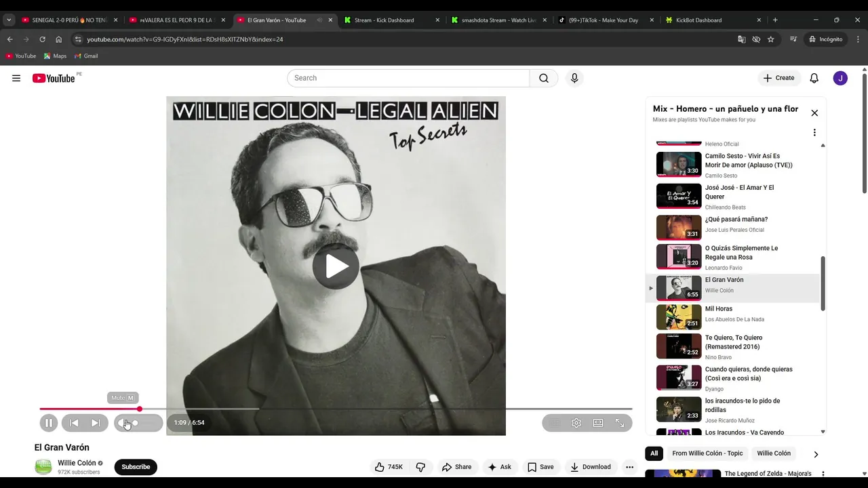Open the more actions ellipsis below video
This screenshot has height=488, width=868.
click(629, 467)
